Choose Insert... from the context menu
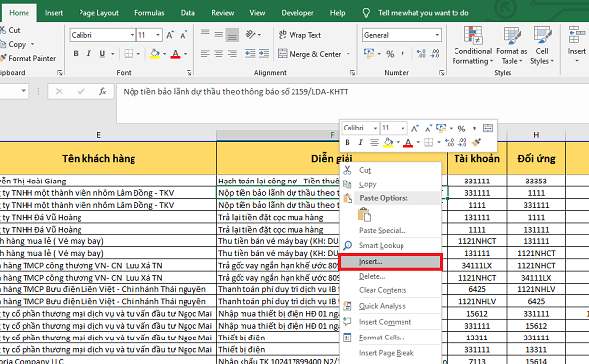Image resolution: width=589 pixels, height=364 pixels. (390, 262)
